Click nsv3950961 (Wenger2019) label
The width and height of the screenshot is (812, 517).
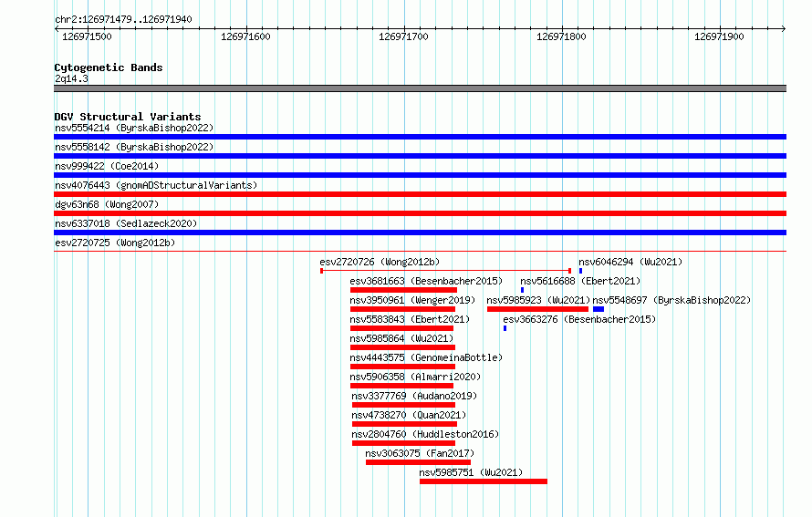pyautogui.click(x=412, y=300)
